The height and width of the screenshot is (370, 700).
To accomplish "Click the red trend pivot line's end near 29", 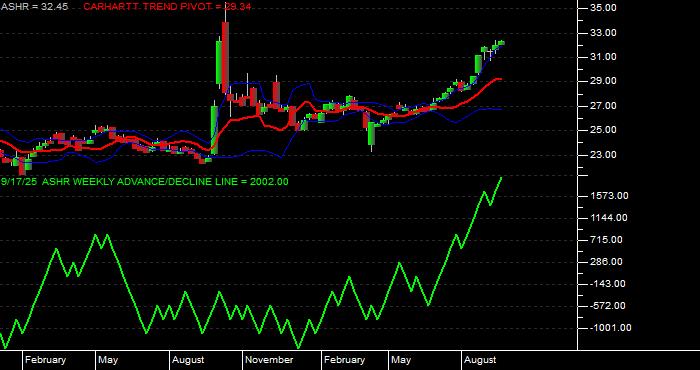I will 500,79.
